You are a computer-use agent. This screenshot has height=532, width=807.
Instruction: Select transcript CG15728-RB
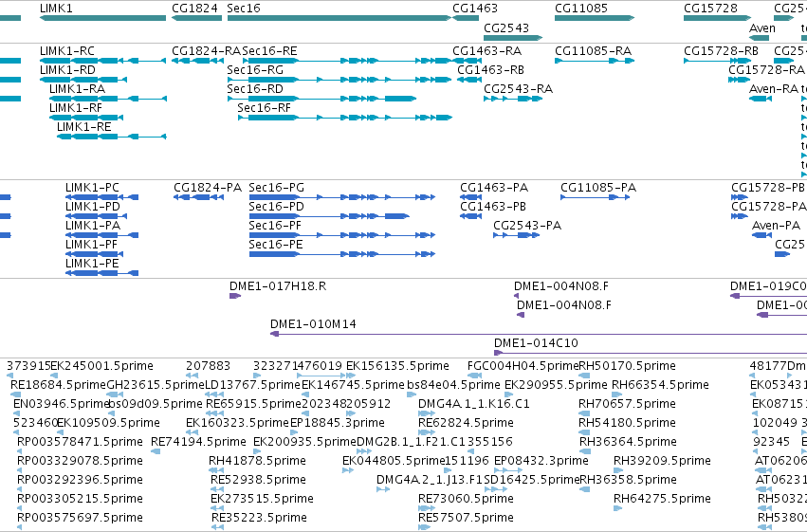[x=721, y=51]
